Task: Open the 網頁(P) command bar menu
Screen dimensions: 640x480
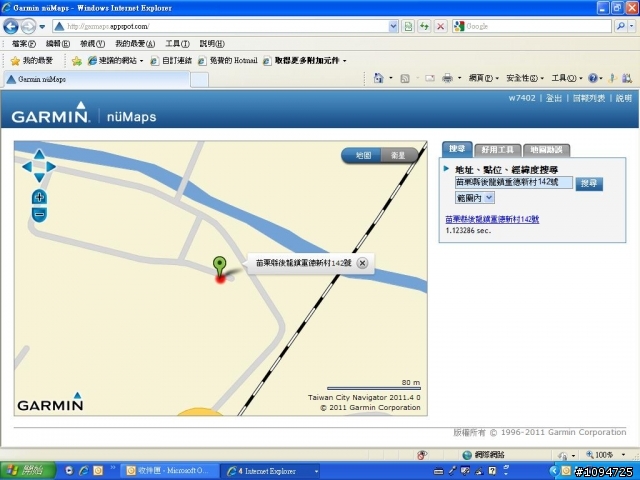Action: pyautogui.click(x=484, y=78)
